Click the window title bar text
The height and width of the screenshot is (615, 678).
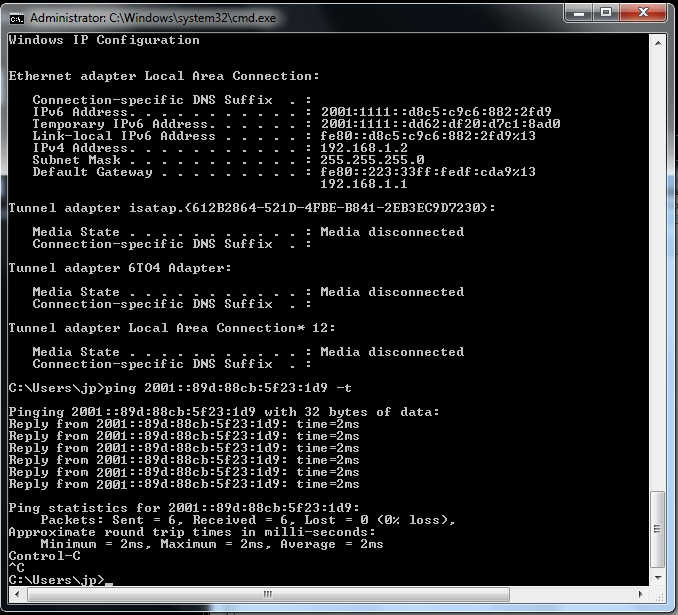[153, 18]
